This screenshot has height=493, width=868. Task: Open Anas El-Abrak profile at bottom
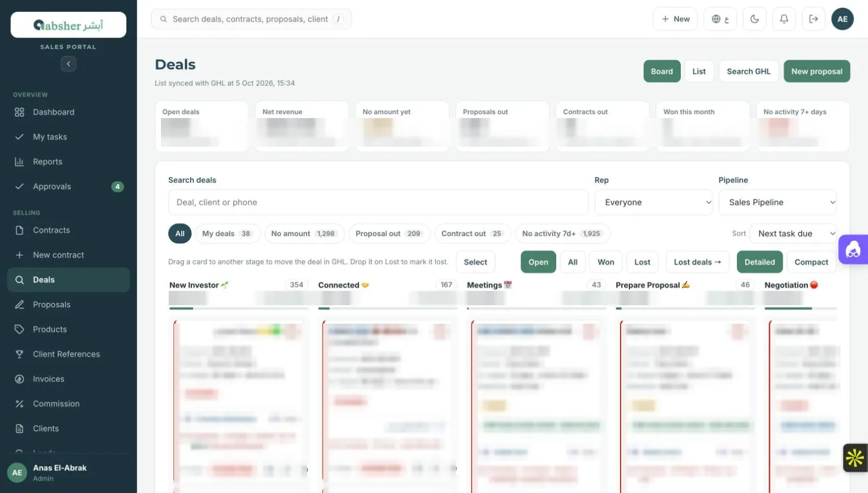click(68, 473)
